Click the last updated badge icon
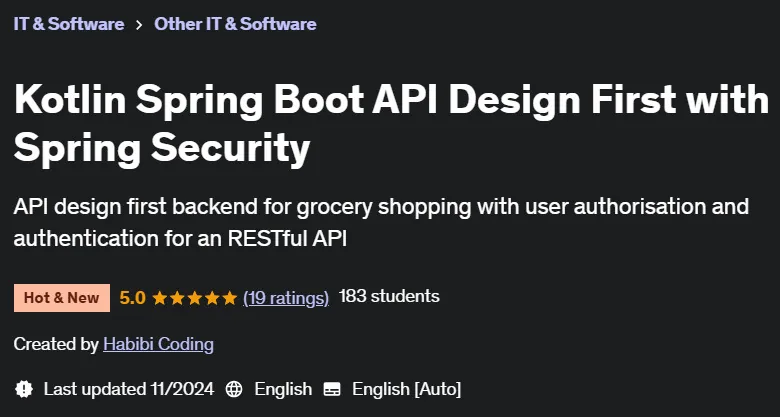 (24, 389)
